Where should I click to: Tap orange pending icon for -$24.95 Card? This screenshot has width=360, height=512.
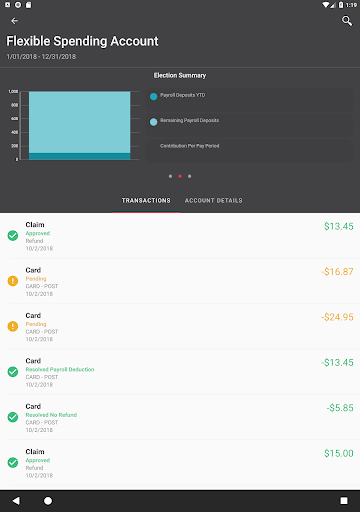(13, 326)
